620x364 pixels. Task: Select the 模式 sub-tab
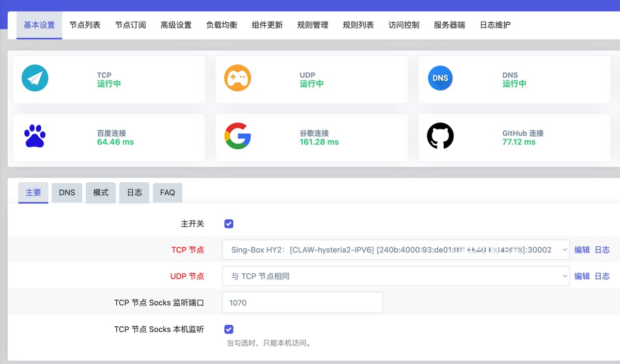[x=101, y=193]
